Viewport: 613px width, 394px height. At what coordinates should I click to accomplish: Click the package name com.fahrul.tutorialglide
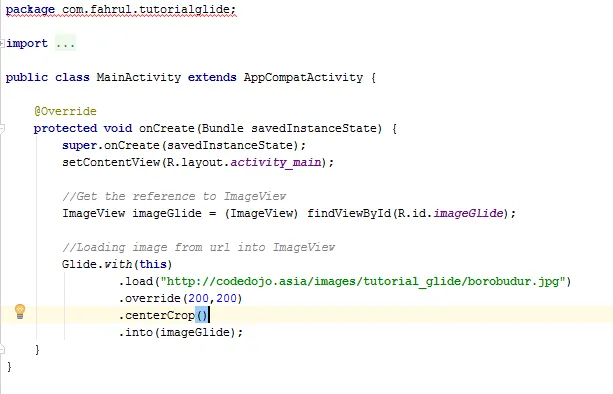pos(147,9)
